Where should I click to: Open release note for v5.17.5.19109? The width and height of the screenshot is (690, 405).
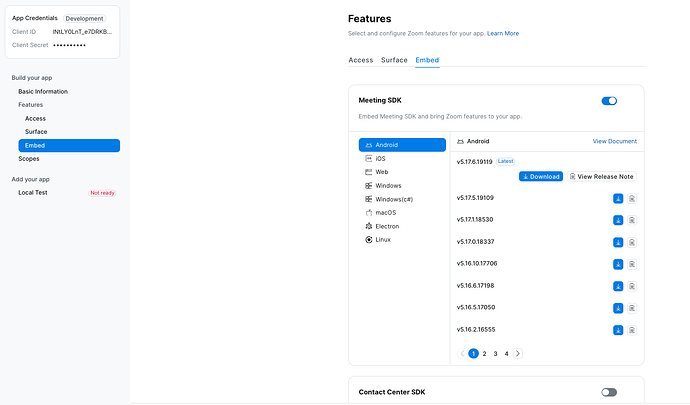coord(632,199)
